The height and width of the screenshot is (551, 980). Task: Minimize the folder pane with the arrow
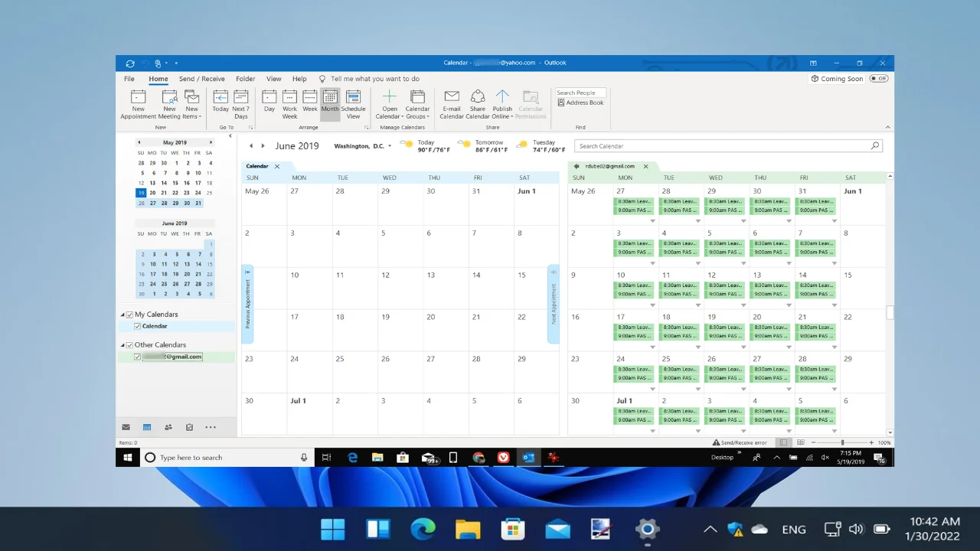tap(230, 136)
